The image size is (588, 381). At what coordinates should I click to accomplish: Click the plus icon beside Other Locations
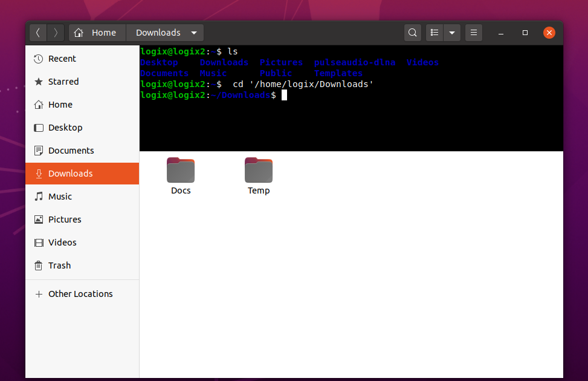click(38, 294)
